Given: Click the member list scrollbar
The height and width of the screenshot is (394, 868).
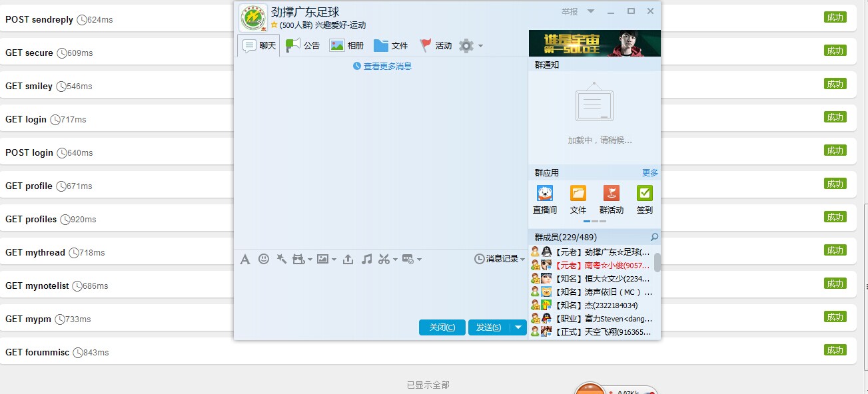Looking at the screenshot, I should point(657,262).
